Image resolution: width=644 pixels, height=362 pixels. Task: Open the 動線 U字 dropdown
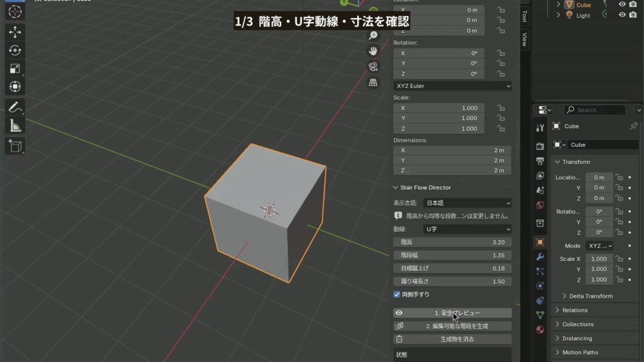coord(467,229)
